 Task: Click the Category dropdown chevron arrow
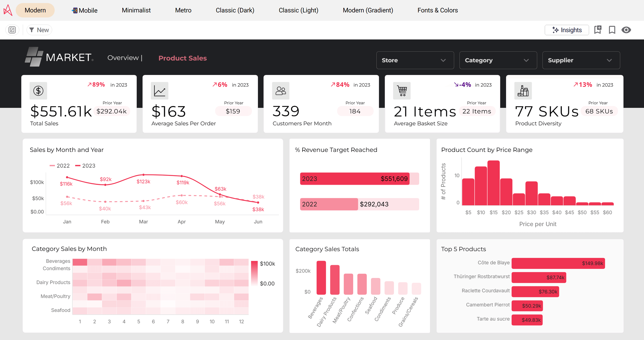click(526, 61)
